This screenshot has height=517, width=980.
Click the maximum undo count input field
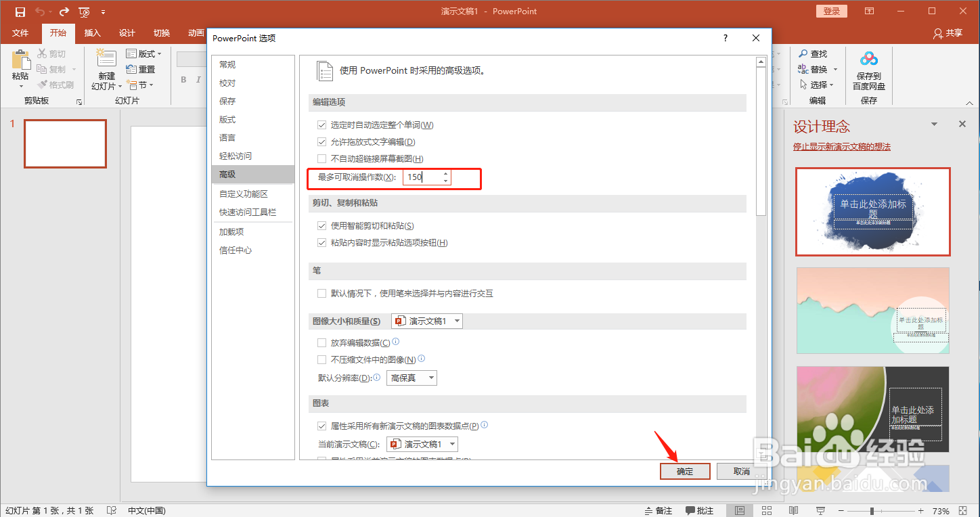[422, 177]
